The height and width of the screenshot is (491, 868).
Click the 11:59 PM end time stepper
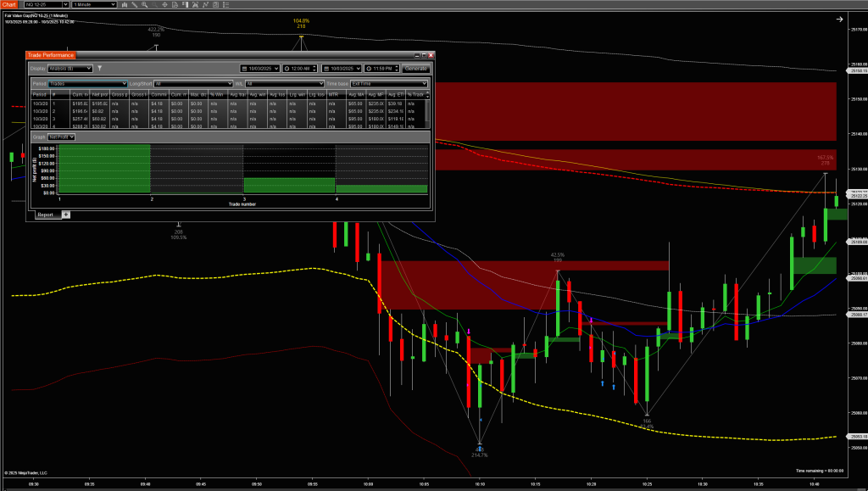(398, 68)
